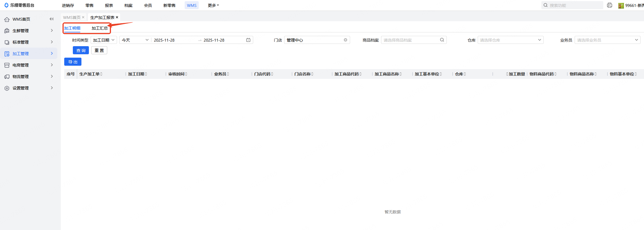Collapse sidebar with the fold arrow icon
The height and width of the screenshot is (230, 644).
[x=52, y=19]
